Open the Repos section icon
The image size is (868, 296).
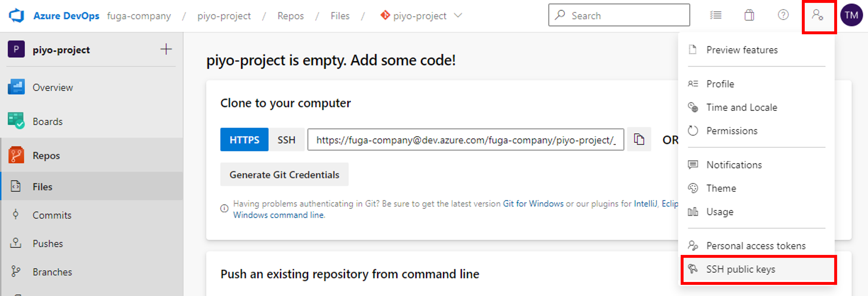click(16, 155)
